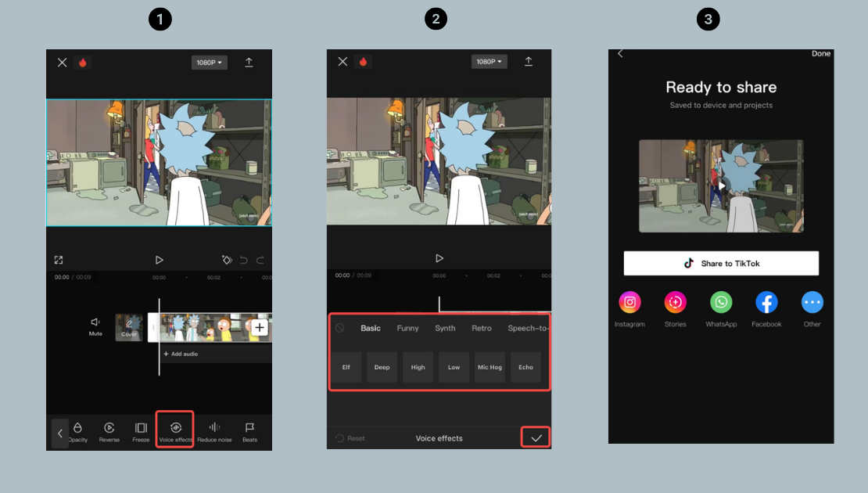The width and height of the screenshot is (868, 493).
Task: Tap the no-effect circle icon
Action: [x=340, y=328]
